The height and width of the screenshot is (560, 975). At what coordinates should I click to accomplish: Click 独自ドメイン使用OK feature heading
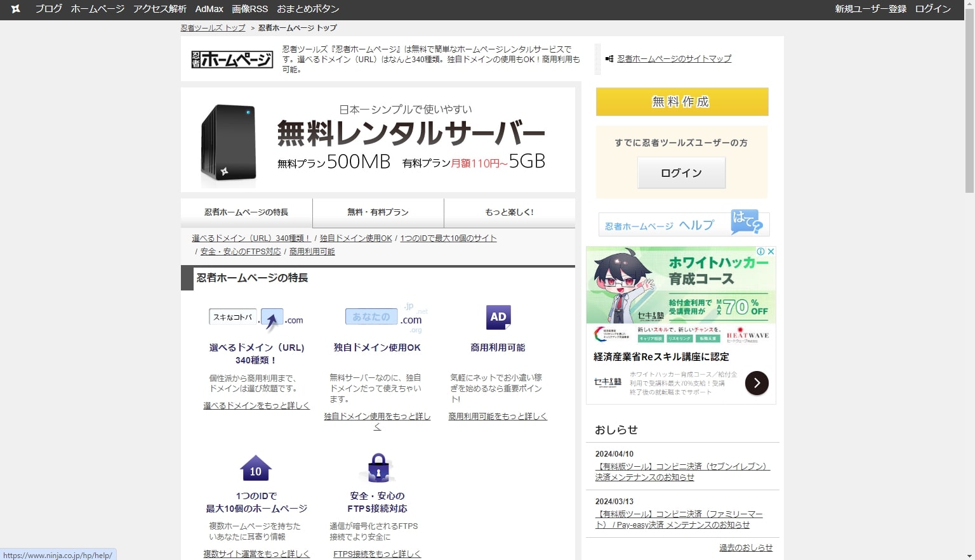[x=378, y=348]
